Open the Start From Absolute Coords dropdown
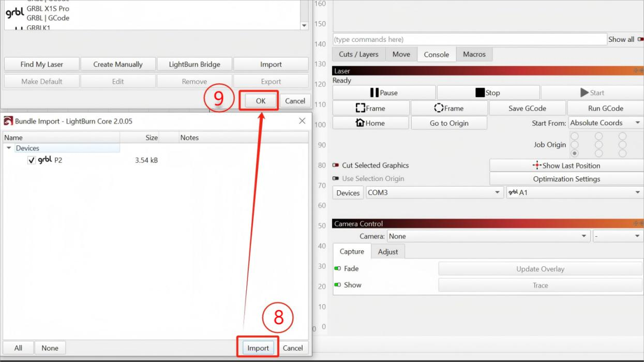The image size is (644, 362). click(606, 123)
